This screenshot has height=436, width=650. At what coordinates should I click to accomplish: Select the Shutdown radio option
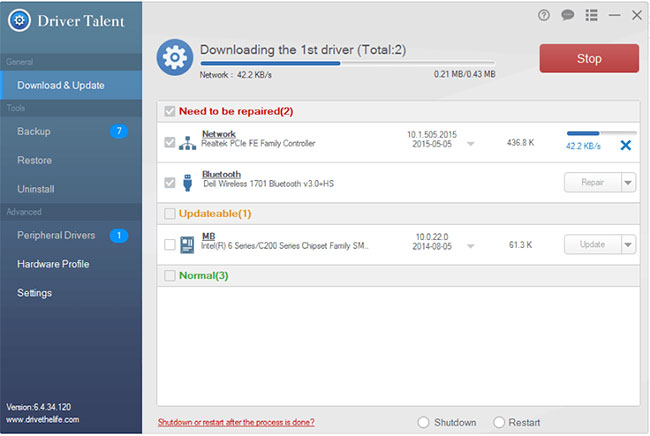pyautogui.click(x=423, y=422)
